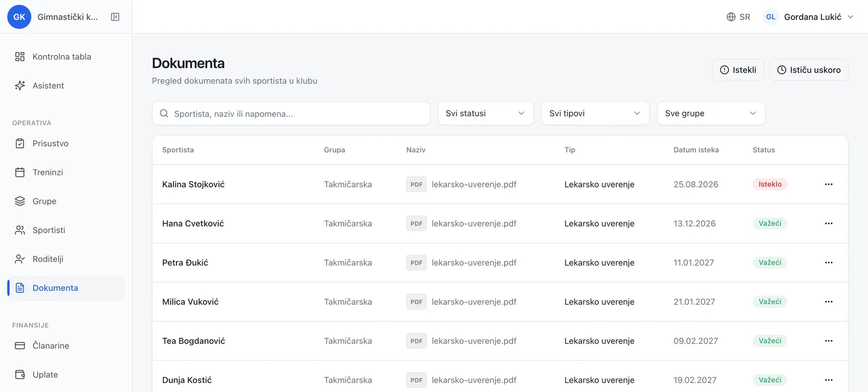Open row actions for Petra Đukić
Screen dimensions: 868x392
point(828,262)
